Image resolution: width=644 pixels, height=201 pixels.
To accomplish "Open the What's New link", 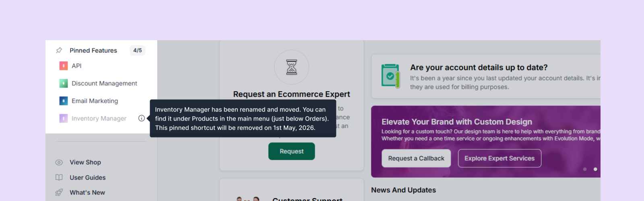I will coord(87,193).
